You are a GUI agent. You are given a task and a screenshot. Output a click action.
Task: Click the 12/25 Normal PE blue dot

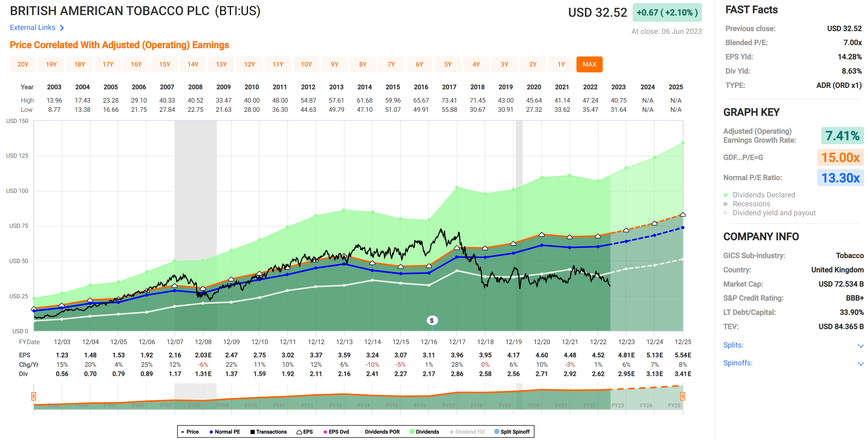(683, 228)
